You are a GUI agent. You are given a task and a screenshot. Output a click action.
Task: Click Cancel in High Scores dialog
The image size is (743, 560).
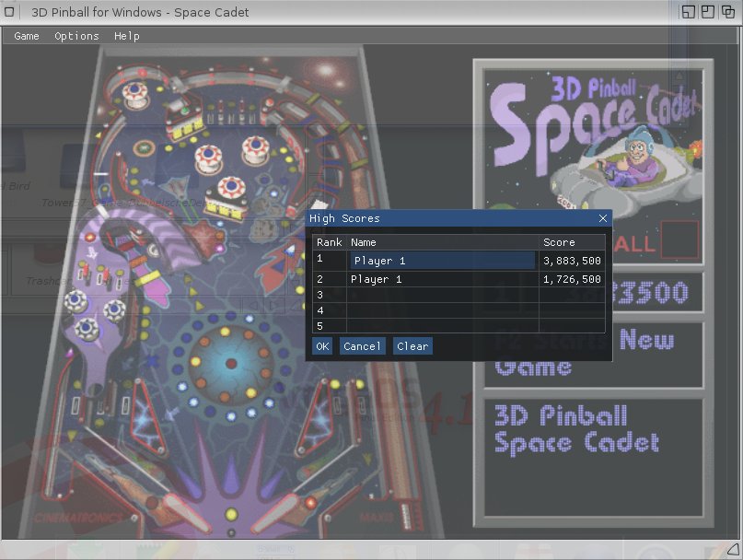(x=362, y=346)
